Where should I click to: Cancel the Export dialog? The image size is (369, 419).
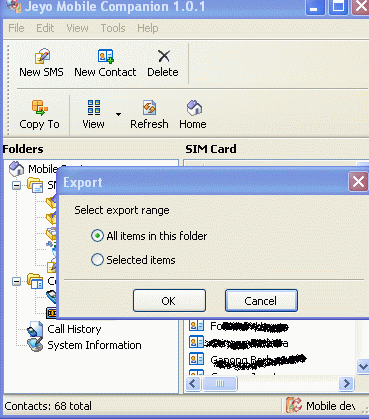tap(261, 301)
